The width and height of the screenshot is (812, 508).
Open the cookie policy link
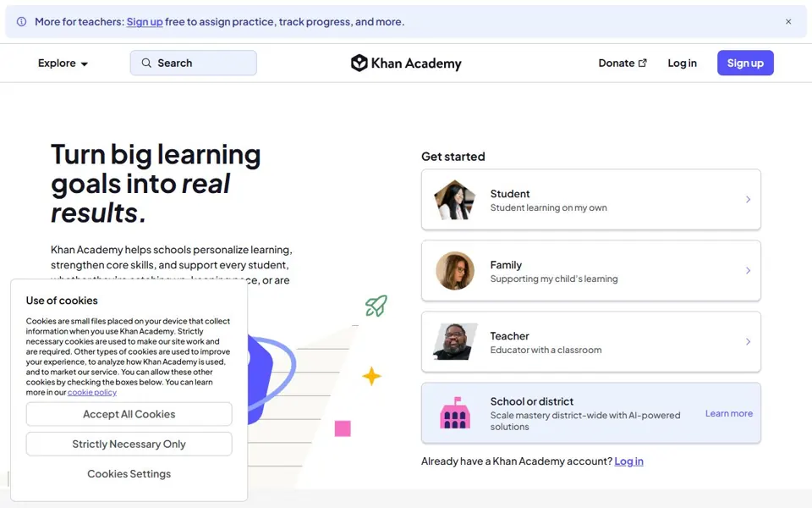91,392
